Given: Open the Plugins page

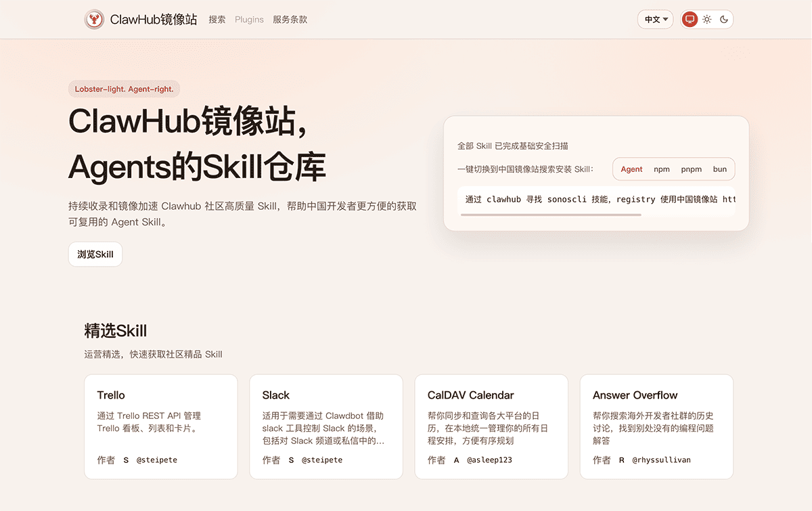Looking at the screenshot, I should [249, 20].
